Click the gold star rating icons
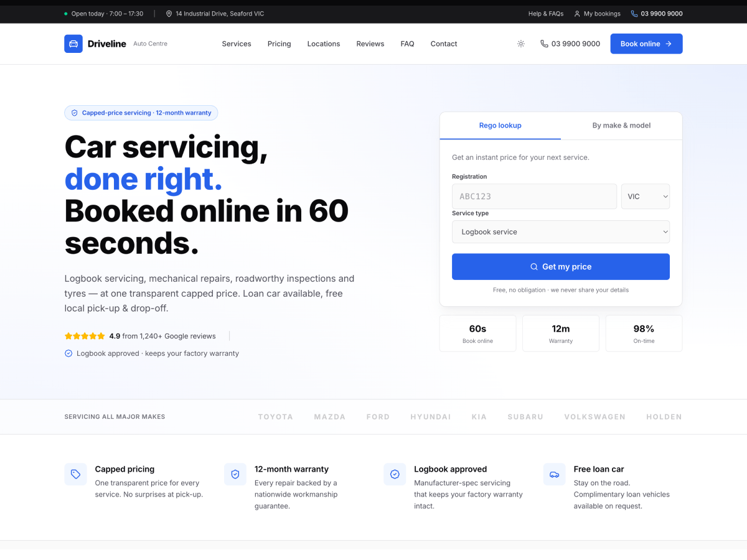This screenshot has width=747, height=560. click(85, 336)
